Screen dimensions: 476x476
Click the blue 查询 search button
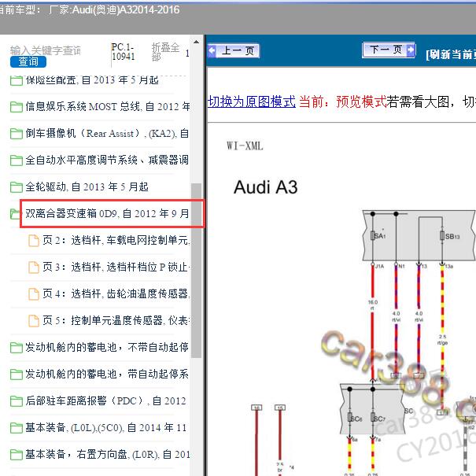(x=28, y=62)
